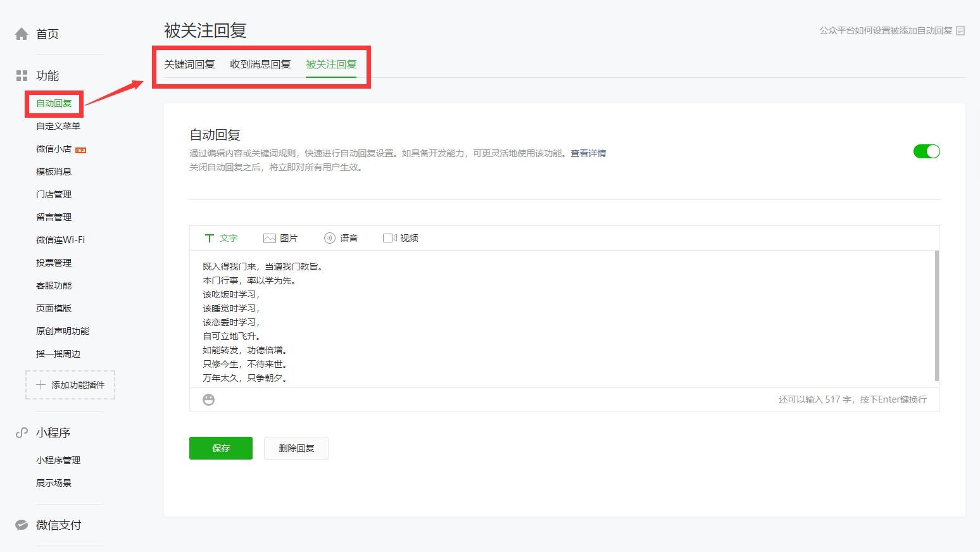Click the camera icon for 视频
980x552 pixels.
pyautogui.click(x=390, y=238)
